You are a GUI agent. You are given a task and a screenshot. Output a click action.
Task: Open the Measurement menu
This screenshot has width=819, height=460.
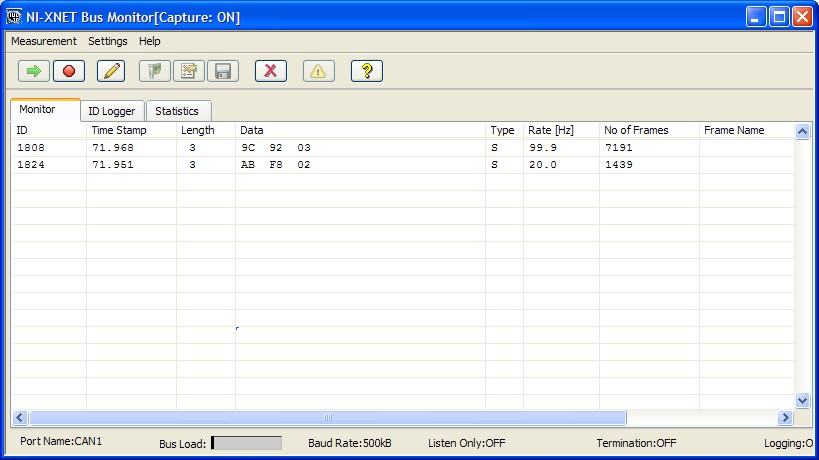(x=44, y=41)
